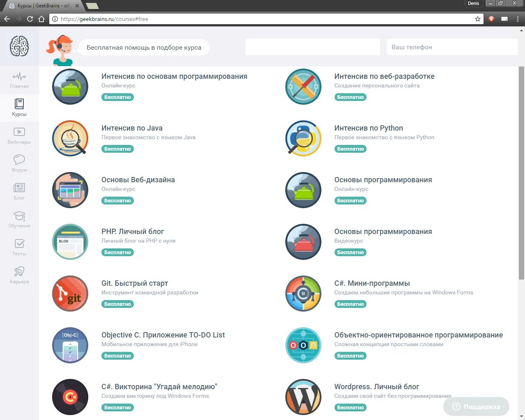Click the Сложная концепция простыми словами subtitle
525x420 pixels.
389,344
